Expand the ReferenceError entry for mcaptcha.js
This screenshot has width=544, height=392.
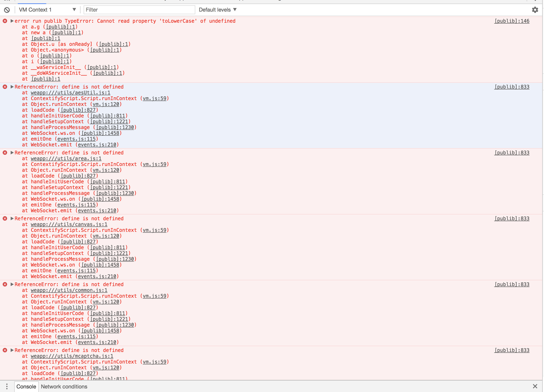pyautogui.click(x=12, y=350)
